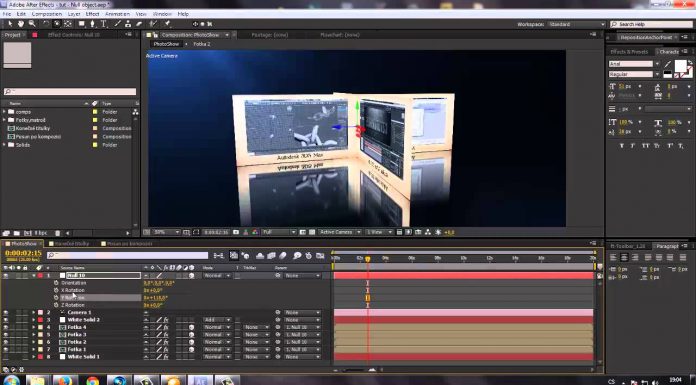Hide the Null 10 layer
The image size is (696, 385).
6,276
